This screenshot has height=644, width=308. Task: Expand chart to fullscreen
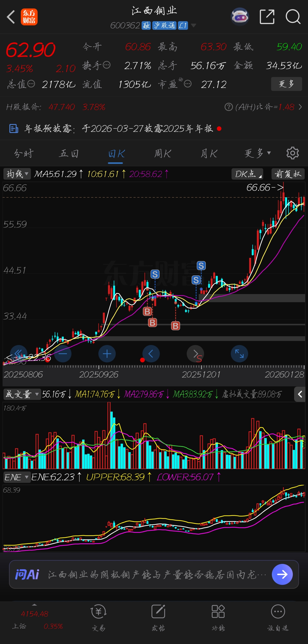tap(239, 354)
